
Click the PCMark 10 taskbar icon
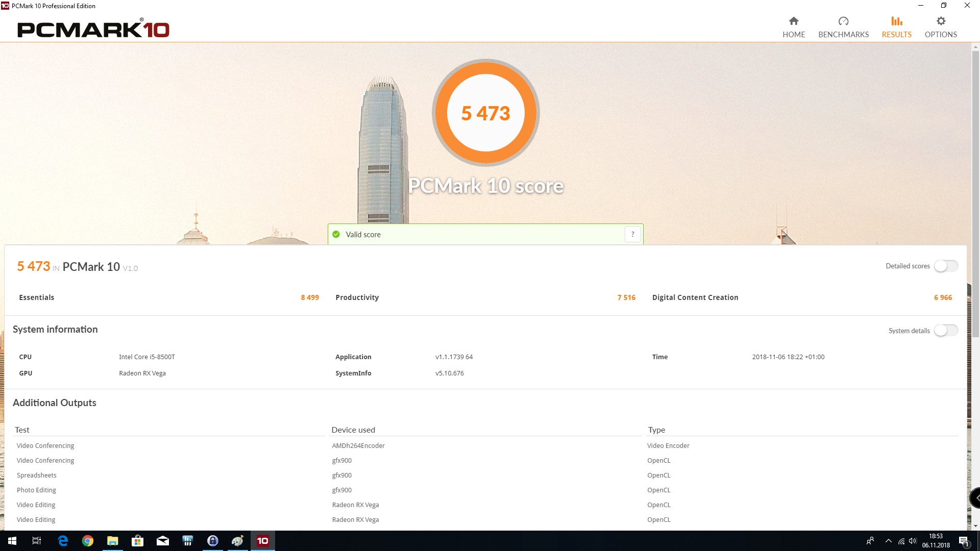262,541
